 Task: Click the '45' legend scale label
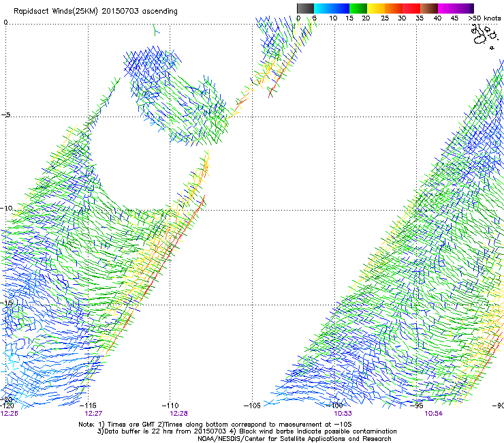click(x=454, y=18)
